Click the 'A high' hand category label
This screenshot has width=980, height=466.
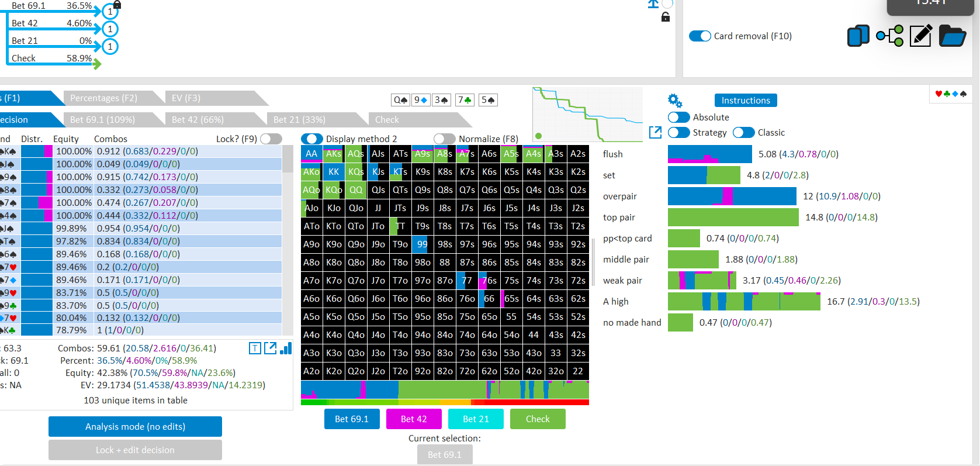[616, 302]
